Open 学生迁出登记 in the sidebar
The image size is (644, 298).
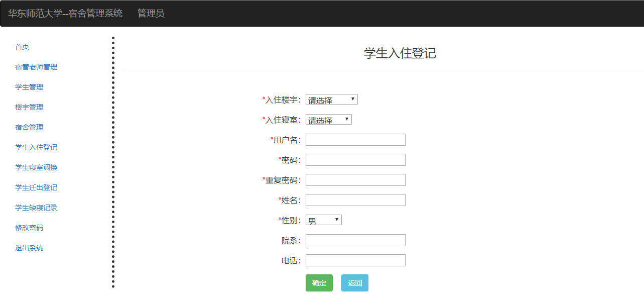click(36, 187)
